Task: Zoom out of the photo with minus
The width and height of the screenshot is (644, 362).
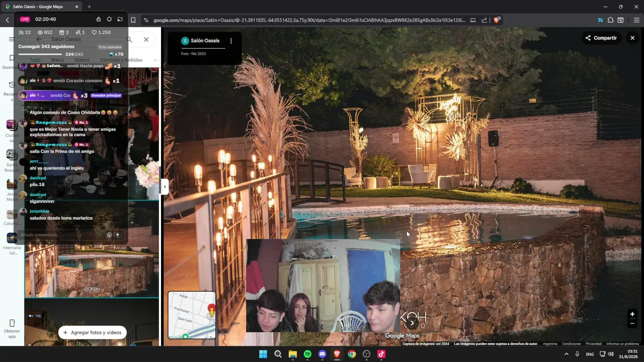Action: pos(632,323)
